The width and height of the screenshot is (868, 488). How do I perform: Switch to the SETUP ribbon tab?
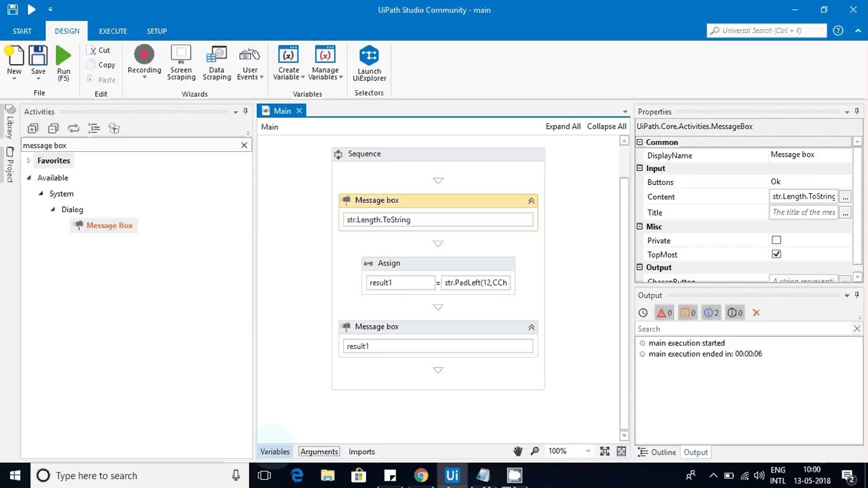tap(157, 30)
